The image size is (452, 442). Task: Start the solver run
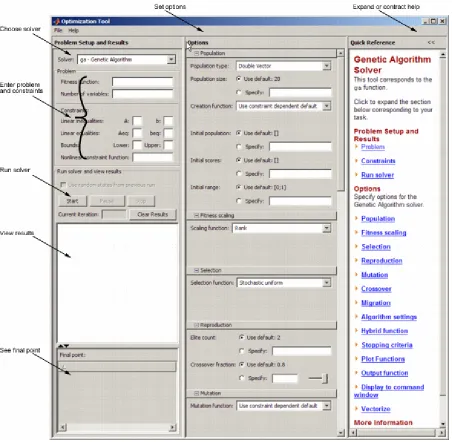pyautogui.click(x=72, y=201)
